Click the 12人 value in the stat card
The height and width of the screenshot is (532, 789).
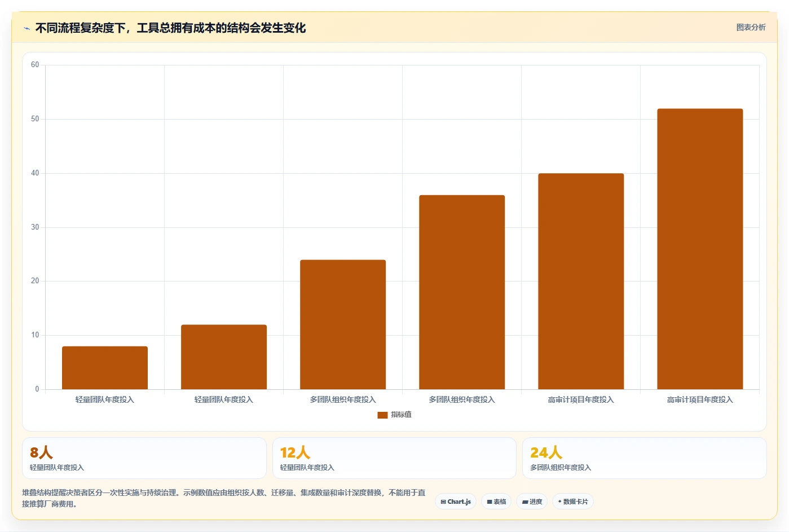point(295,452)
